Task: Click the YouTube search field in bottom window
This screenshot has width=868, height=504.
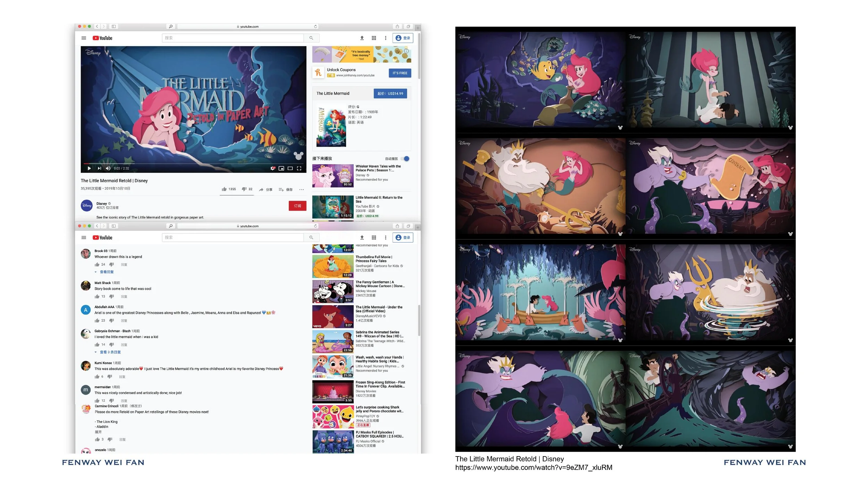Action: [233, 238]
